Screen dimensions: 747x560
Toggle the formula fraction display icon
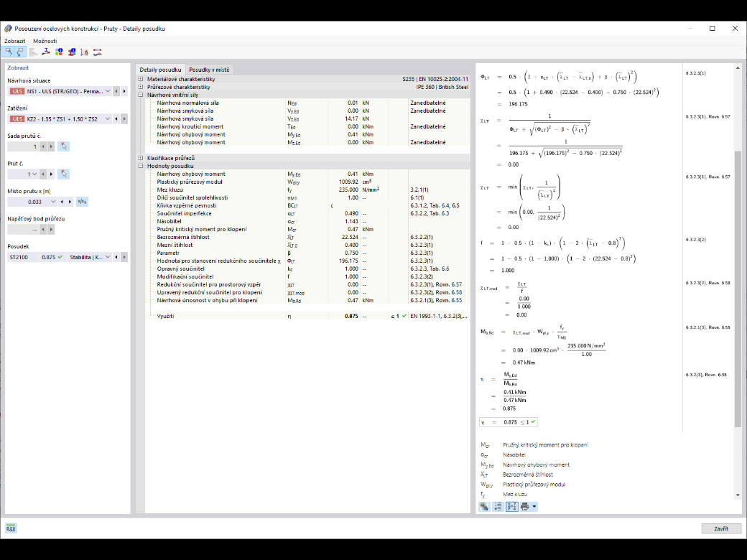511,507
